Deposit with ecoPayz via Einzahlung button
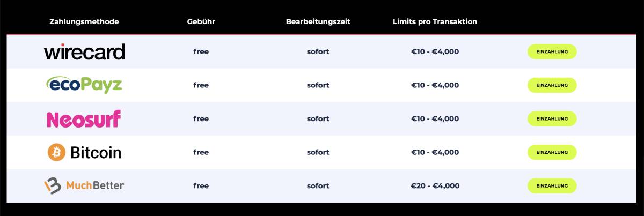Viewport: 644px width, 216px height. pyautogui.click(x=552, y=85)
